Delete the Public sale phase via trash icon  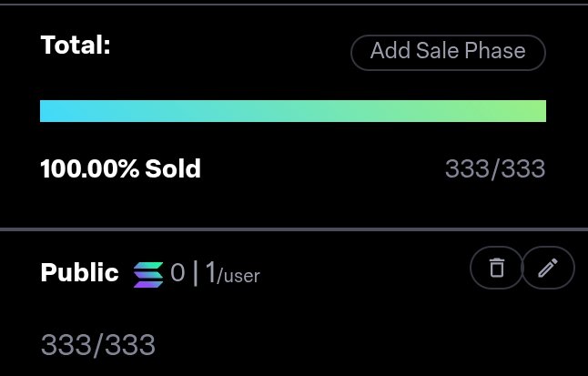coord(496,268)
